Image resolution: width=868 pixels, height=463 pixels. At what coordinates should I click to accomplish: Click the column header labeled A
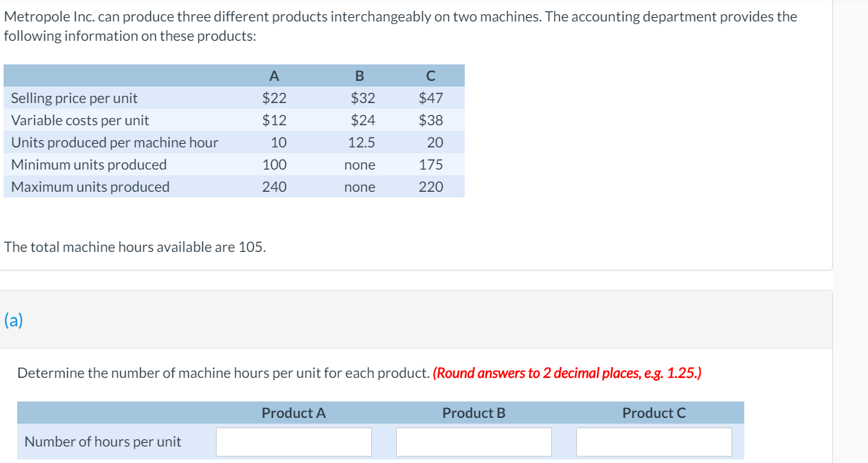pos(274,75)
